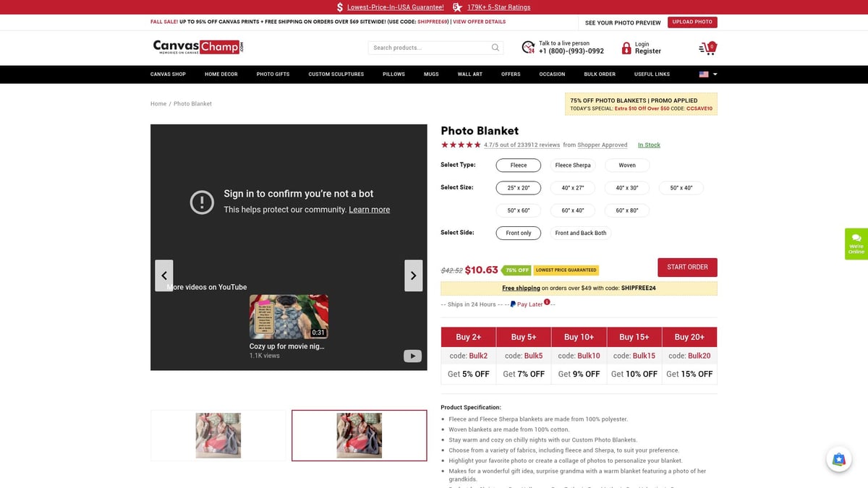Click the View Offer Details link

click(x=479, y=22)
